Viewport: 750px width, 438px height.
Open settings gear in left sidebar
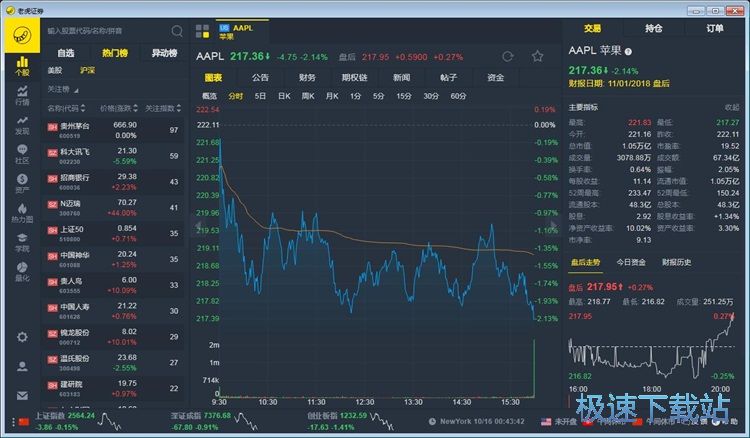coord(21,337)
